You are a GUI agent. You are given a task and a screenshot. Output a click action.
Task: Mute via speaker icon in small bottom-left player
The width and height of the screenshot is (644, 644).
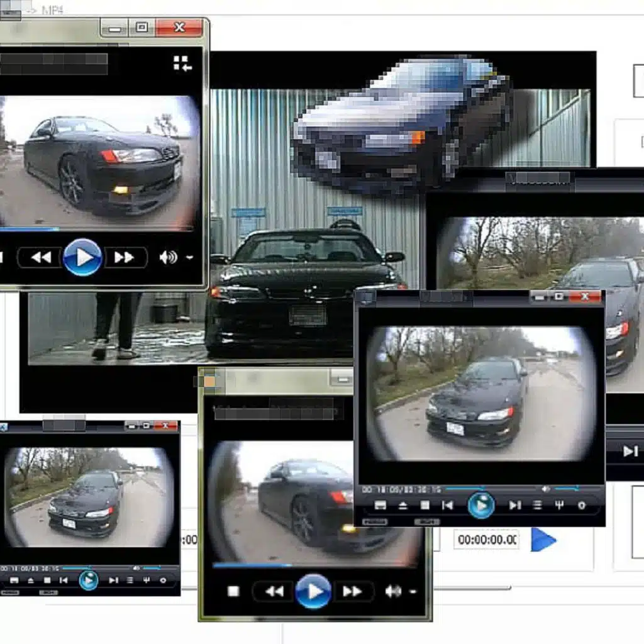click(136, 569)
